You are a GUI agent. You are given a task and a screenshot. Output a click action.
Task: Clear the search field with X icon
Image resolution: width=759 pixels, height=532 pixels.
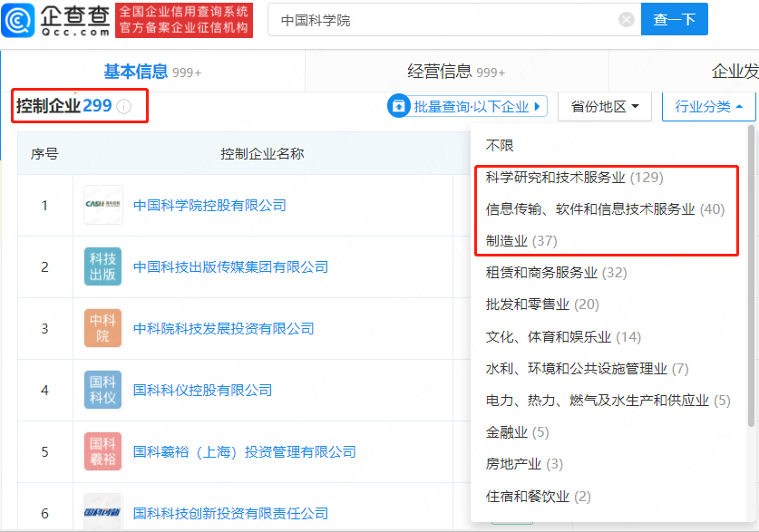tap(627, 19)
